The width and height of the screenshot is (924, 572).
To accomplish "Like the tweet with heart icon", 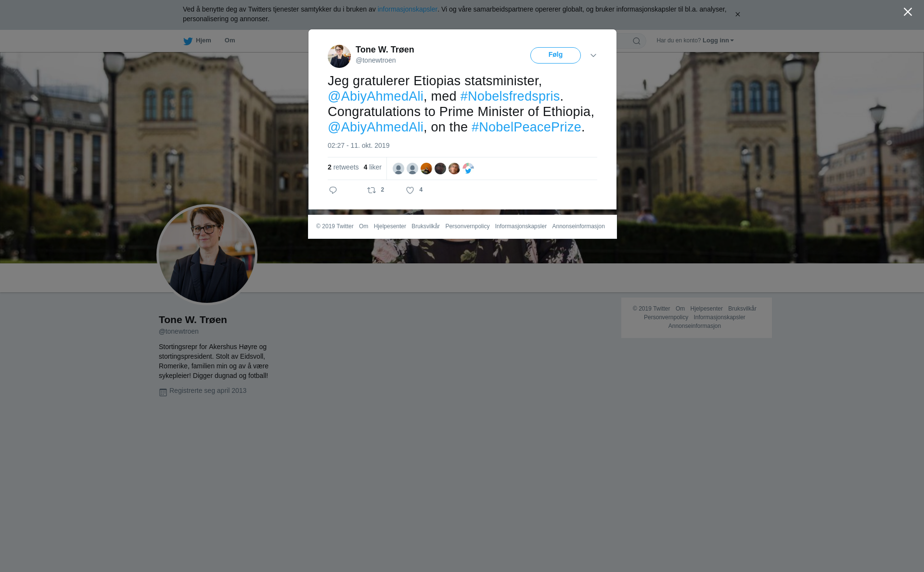I will (410, 190).
